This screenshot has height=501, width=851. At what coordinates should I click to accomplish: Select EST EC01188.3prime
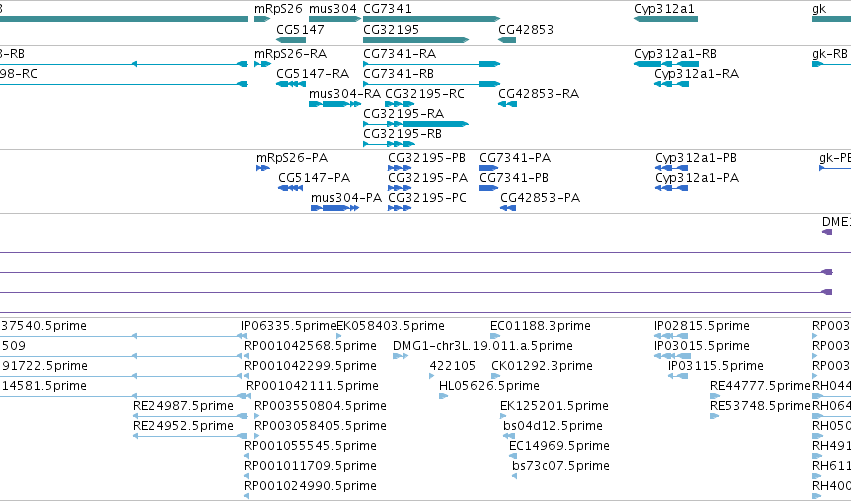tap(540, 326)
